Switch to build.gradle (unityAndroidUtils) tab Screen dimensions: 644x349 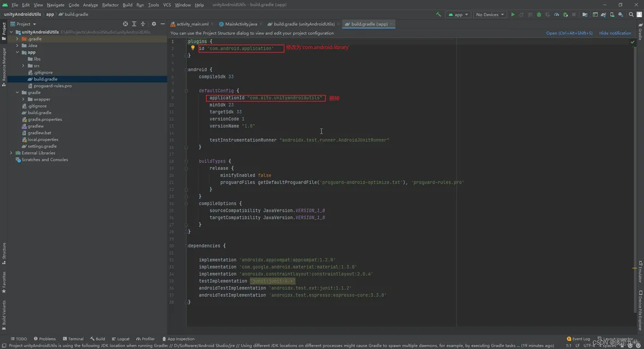[x=304, y=24]
